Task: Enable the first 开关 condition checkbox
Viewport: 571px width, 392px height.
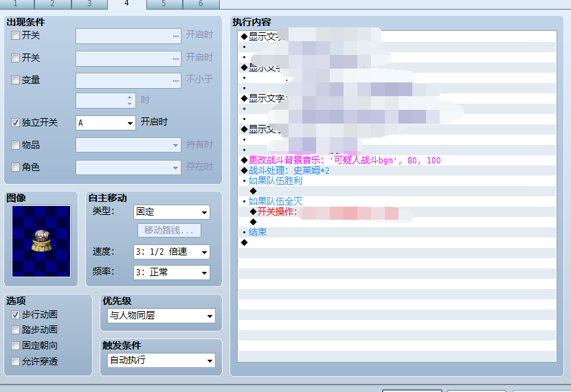Action: point(15,36)
